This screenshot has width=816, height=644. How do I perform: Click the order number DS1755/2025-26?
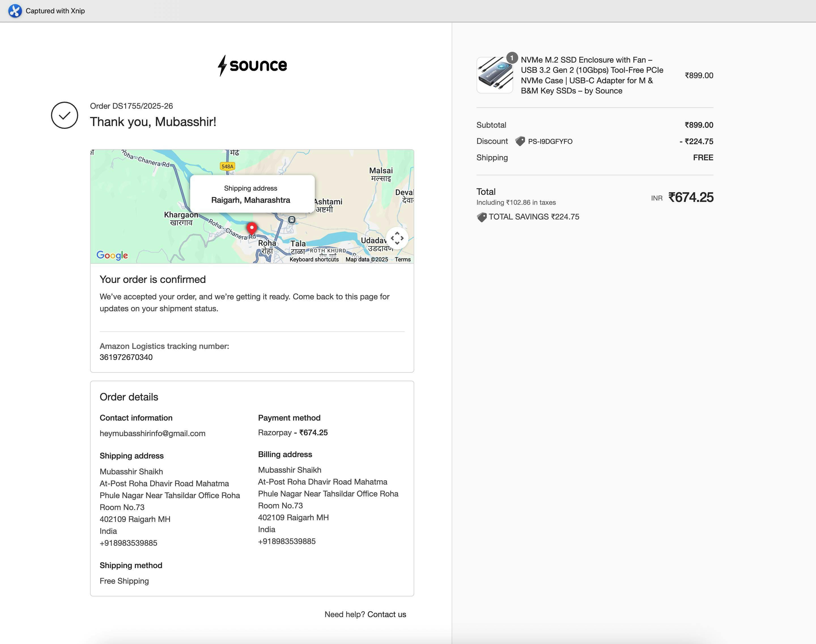pos(131,106)
